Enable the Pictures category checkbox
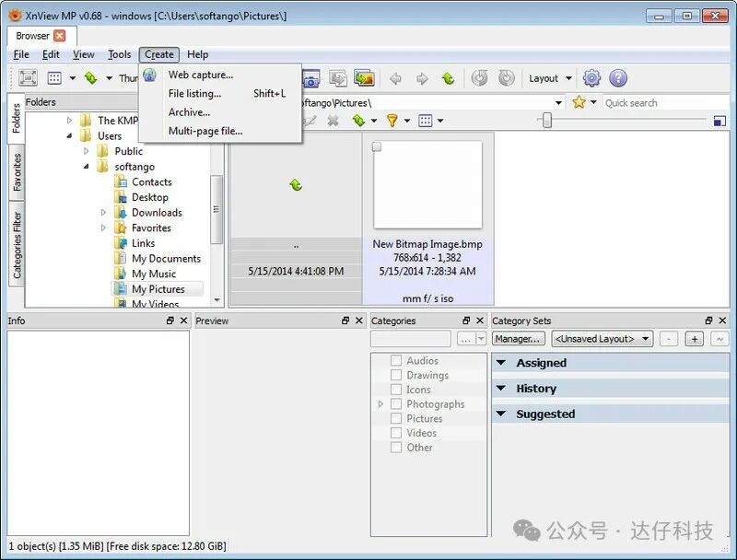737x560 pixels. tap(396, 418)
